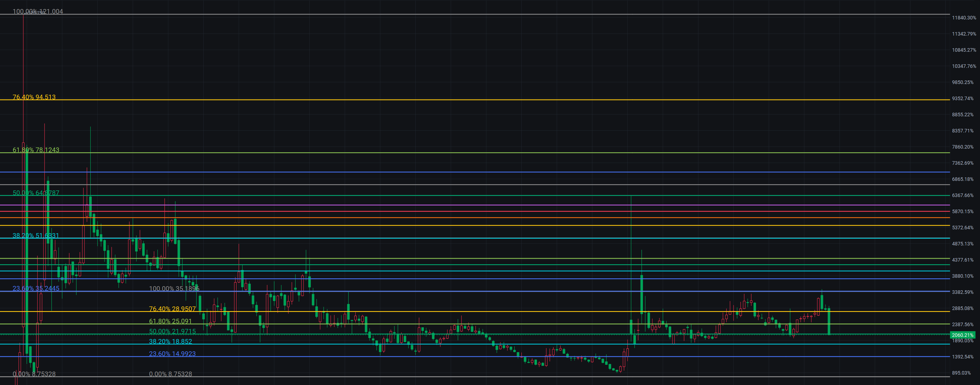Click the 6367.66% price axis value
The height and width of the screenshot is (385, 980).
click(962, 195)
